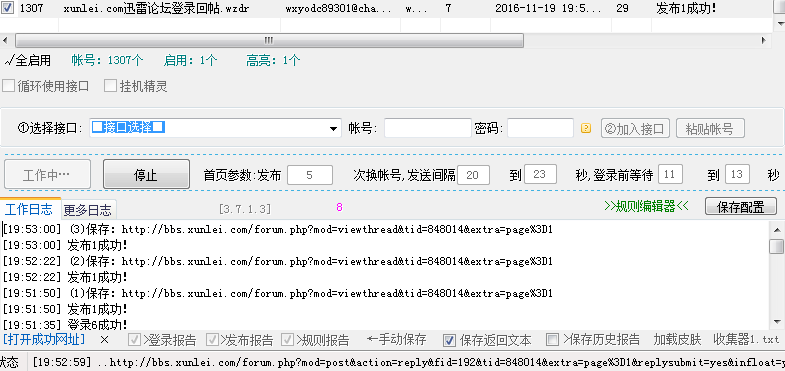Click the [19:53:00] (3)保存 log line
The height and width of the screenshot is (371, 785).
click(278, 230)
